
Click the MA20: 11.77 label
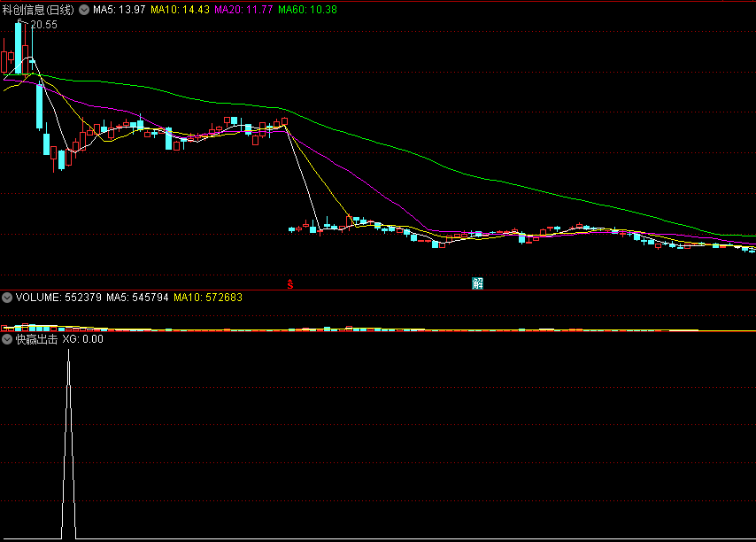click(x=243, y=10)
